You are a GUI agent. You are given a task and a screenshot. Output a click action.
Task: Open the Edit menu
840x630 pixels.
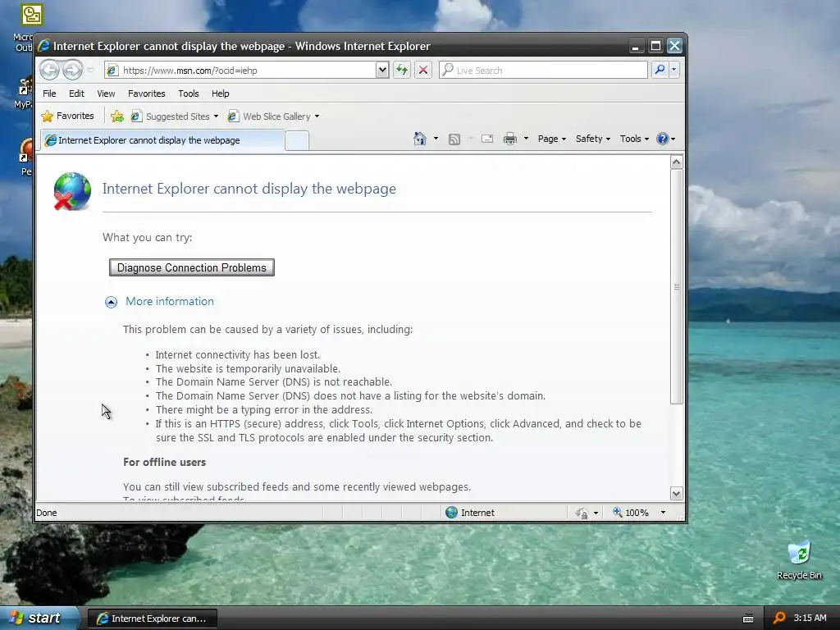pyautogui.click(x=76, y=94)
